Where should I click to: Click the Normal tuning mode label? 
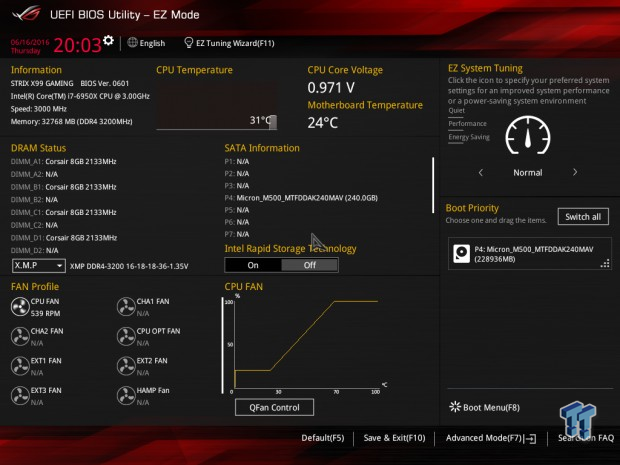527,173
